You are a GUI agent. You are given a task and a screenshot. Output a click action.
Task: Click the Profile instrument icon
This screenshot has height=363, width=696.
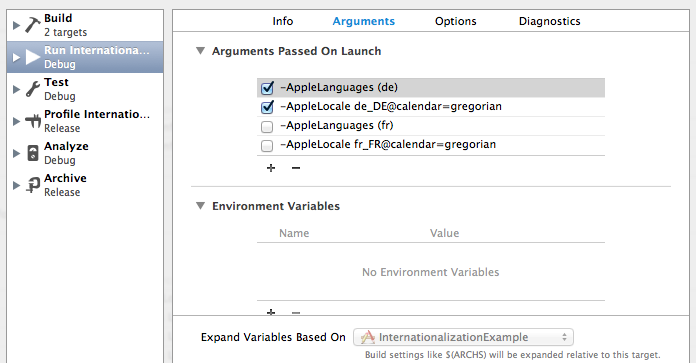coord(33,121)
